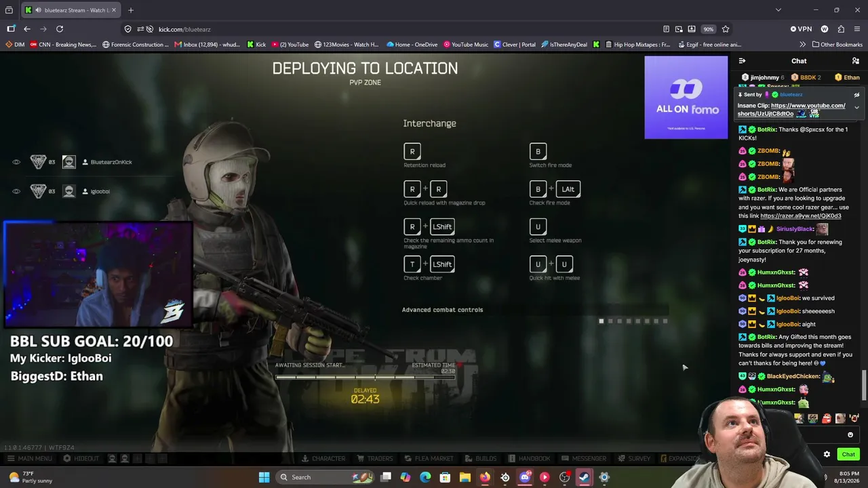Open the Task View taskbar icon
This screenshot has width=868, height=488.
click(x=386, y=477)
